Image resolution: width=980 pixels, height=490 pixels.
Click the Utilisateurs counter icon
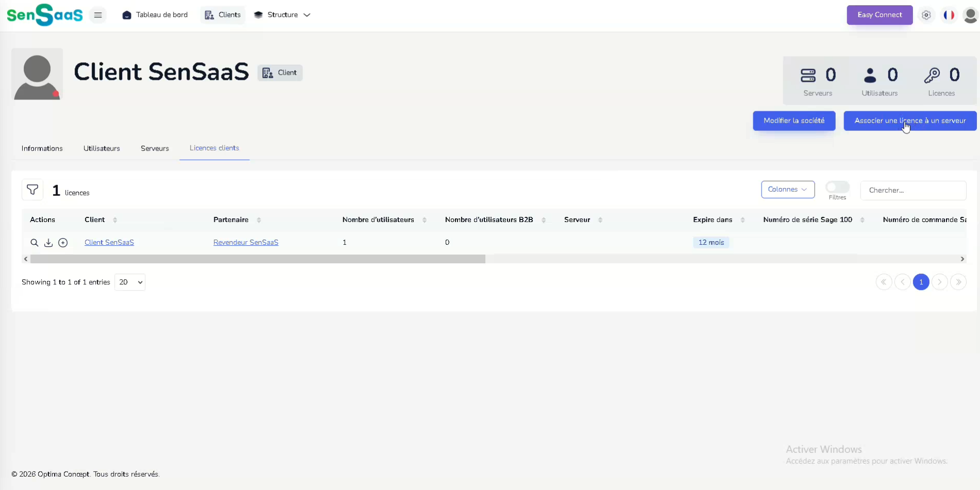coord(870,76)
